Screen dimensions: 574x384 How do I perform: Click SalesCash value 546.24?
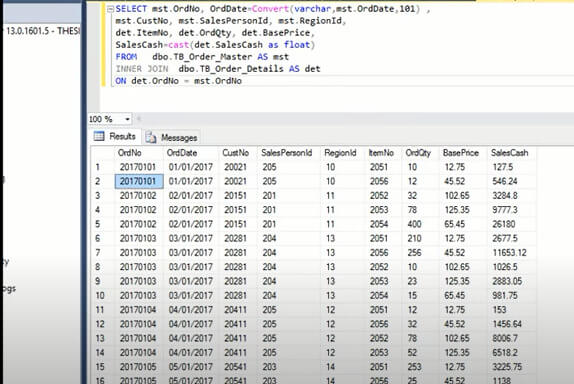point(505,182)
